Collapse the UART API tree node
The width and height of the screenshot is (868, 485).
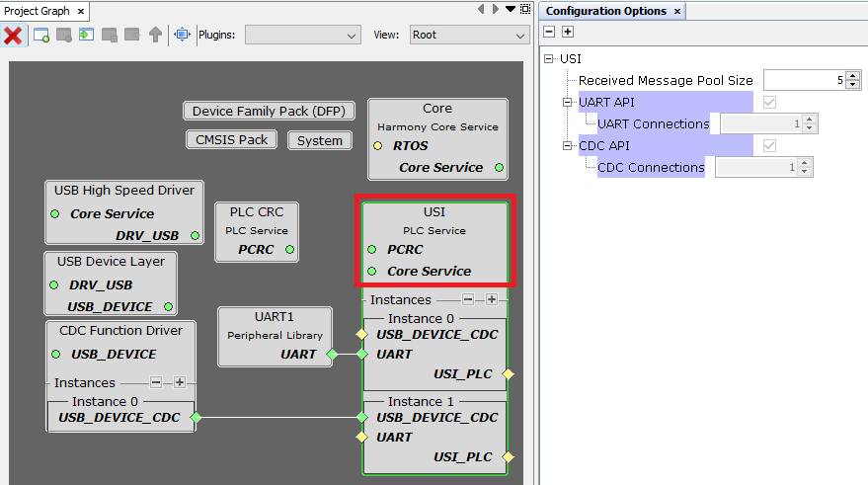(568, 102)
